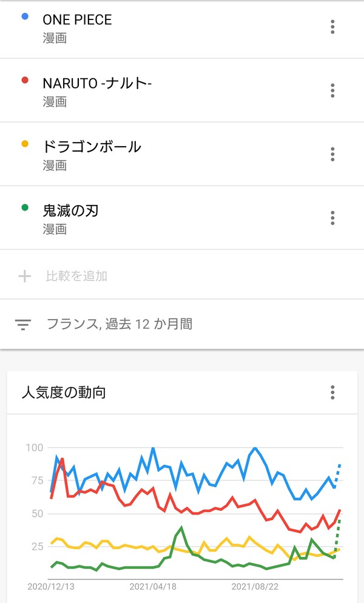
Task: Open the ドラゴンボール term options menu
Action: point(332,154)
